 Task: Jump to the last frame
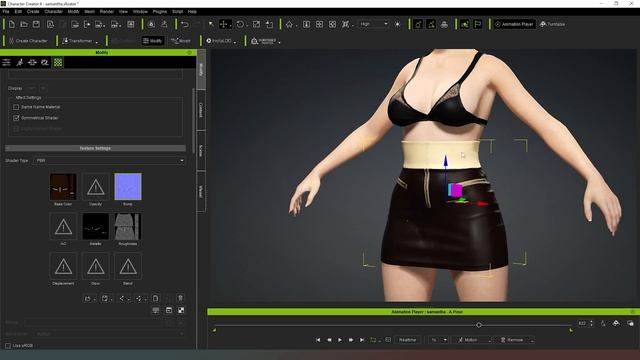point(362,340)
